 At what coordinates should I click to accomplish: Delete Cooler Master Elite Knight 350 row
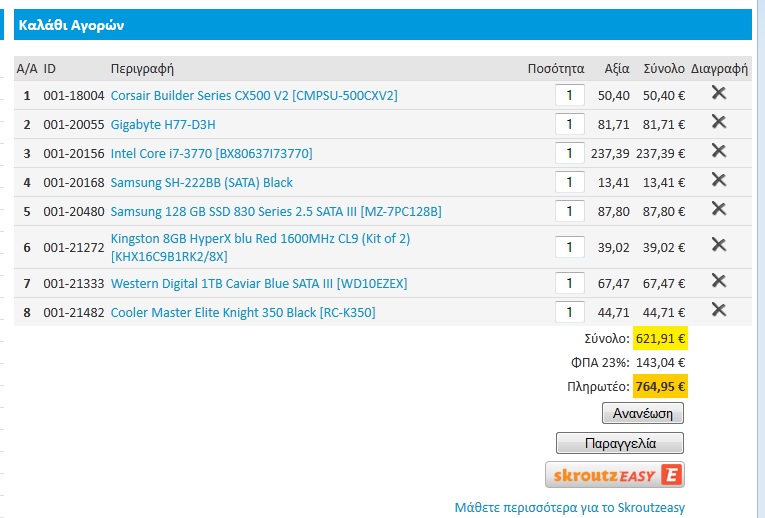pos(719,310)
